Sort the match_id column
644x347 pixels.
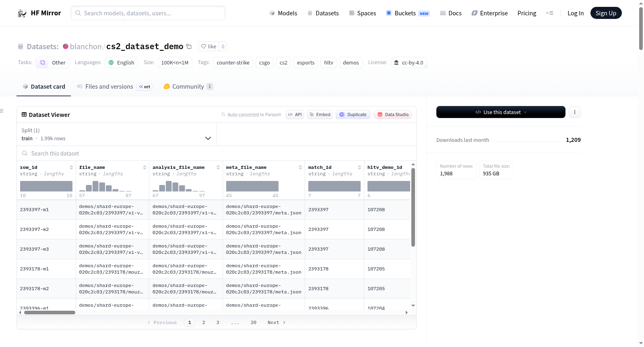pyautogui.click(x=359, y=167)
